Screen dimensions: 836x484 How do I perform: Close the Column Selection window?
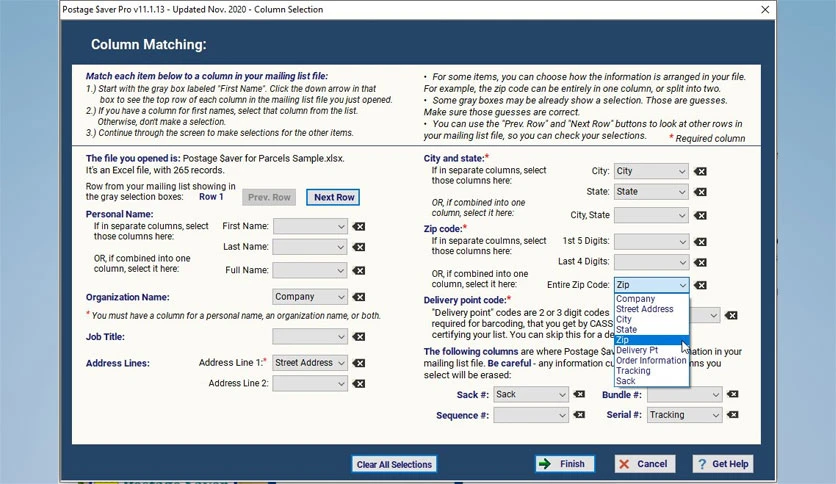pos(765,10)
